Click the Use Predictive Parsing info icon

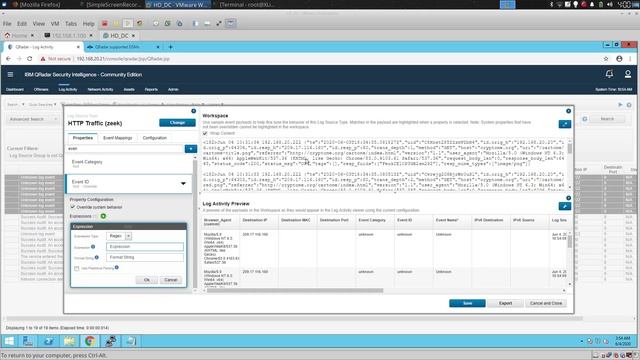click(117, 267)
